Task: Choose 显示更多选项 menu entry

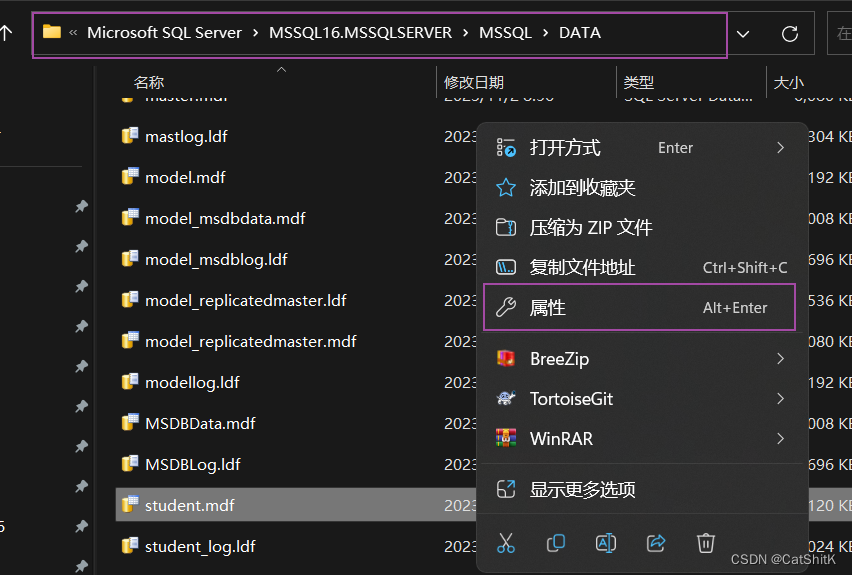Action: (x=644, y=490)
